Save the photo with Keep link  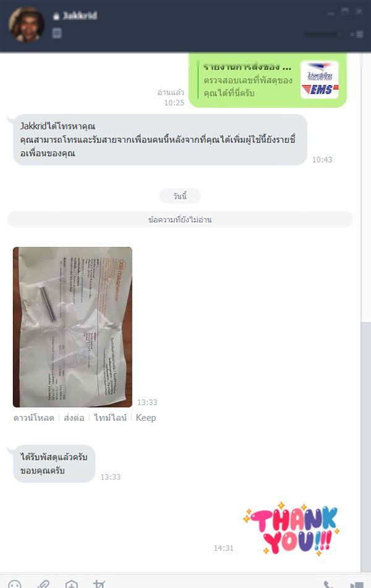(x=146, y=418)
